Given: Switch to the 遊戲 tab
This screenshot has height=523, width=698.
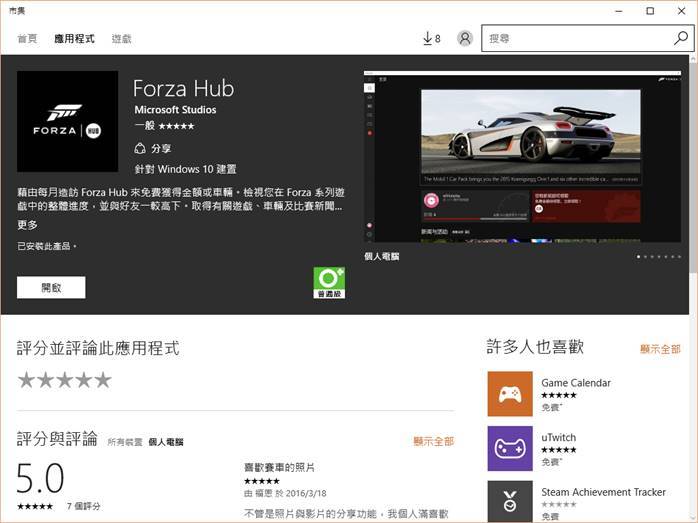Looking at the screenshot, I should click(x=121, y=39).
